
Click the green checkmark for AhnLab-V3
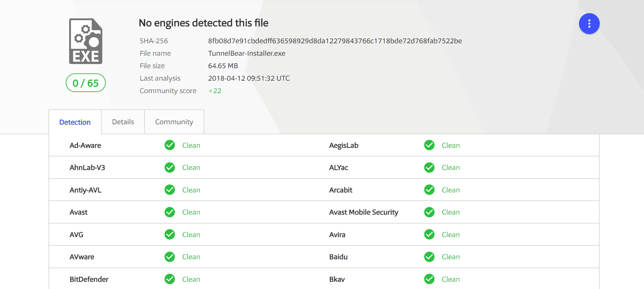[x=170, y=168]
